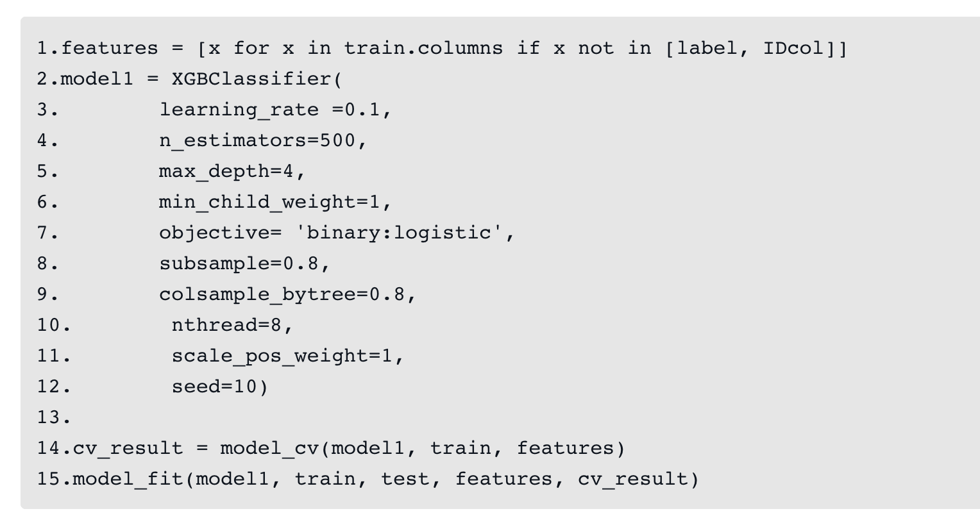This screenshot has width=980, height=518.
Task: Click the empty line number 13
Action: pos(53,417)
